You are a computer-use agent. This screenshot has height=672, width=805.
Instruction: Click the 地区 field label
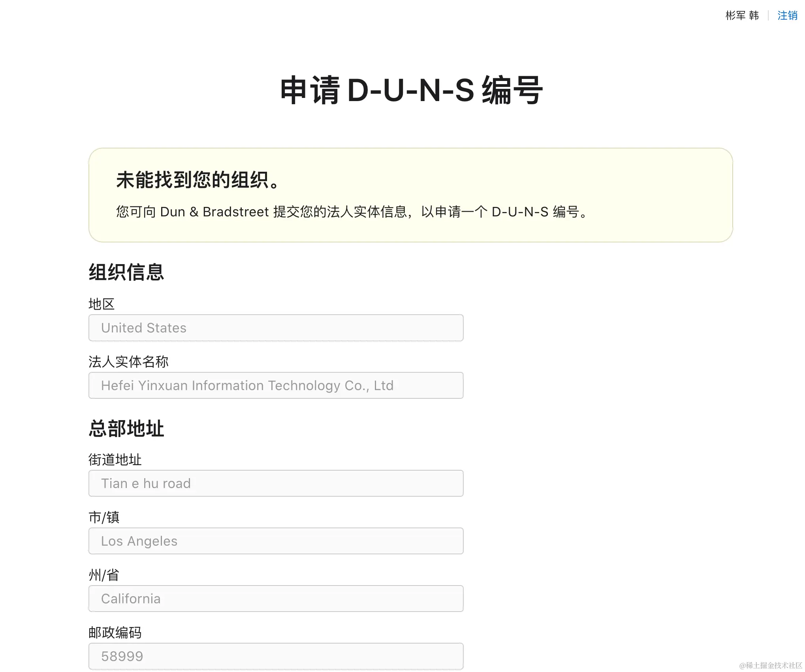click(x=101, y=304)
